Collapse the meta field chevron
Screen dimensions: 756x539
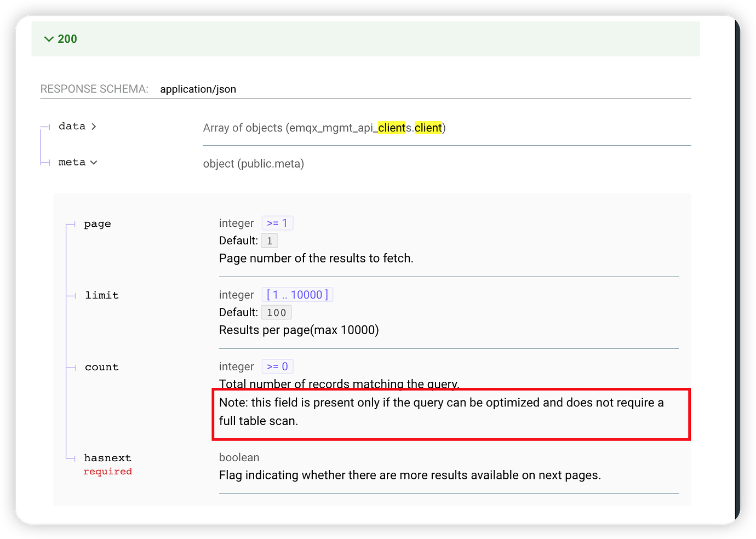tap(94, 163)
